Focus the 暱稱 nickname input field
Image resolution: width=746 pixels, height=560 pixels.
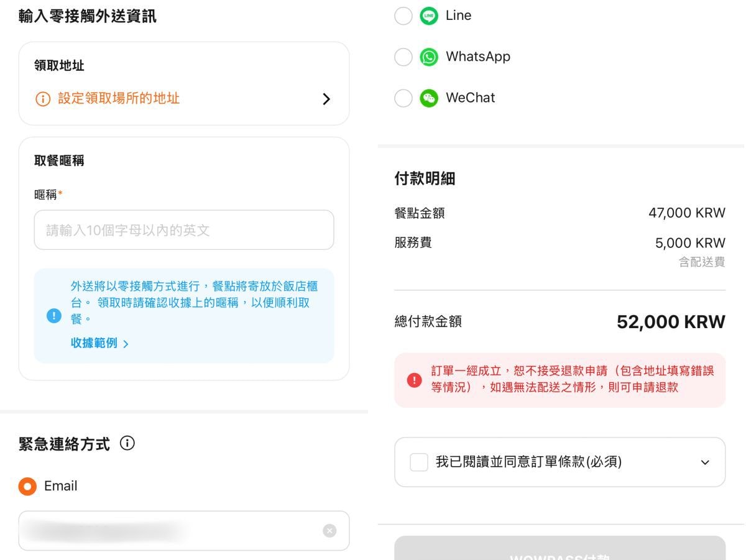184,230
